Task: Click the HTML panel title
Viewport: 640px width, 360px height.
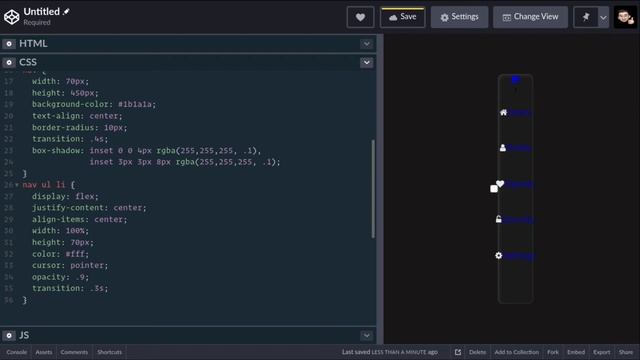Action: (33, 44)
